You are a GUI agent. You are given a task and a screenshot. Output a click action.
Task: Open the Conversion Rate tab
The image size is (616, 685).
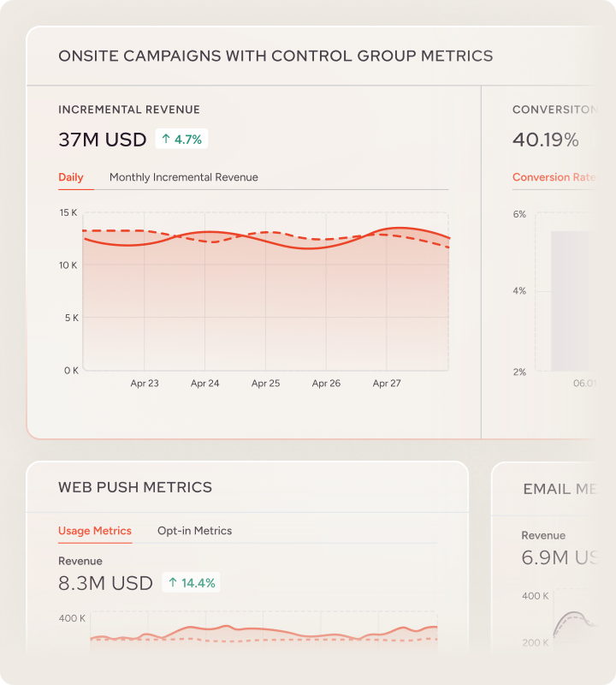(554, 177)
